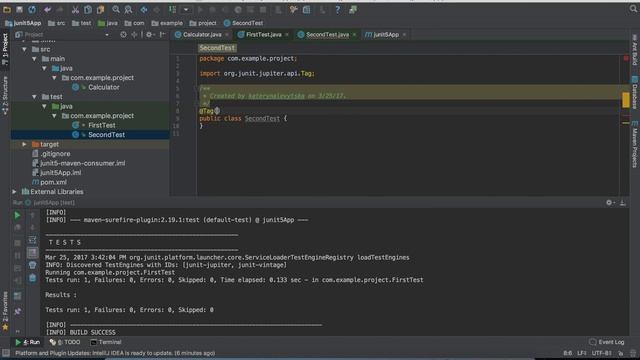
Task: Click the down arrow in the Run panel
Action: (x=33, y=227)
